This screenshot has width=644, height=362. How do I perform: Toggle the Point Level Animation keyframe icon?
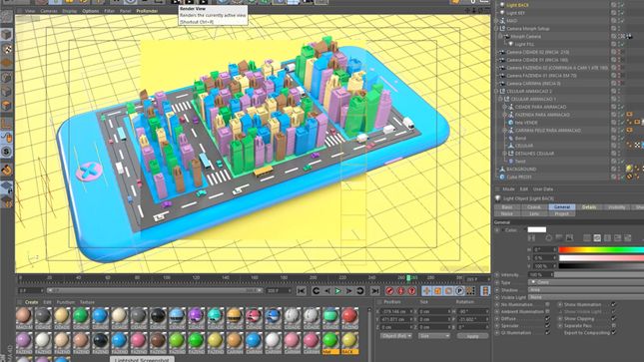point(470,291)
